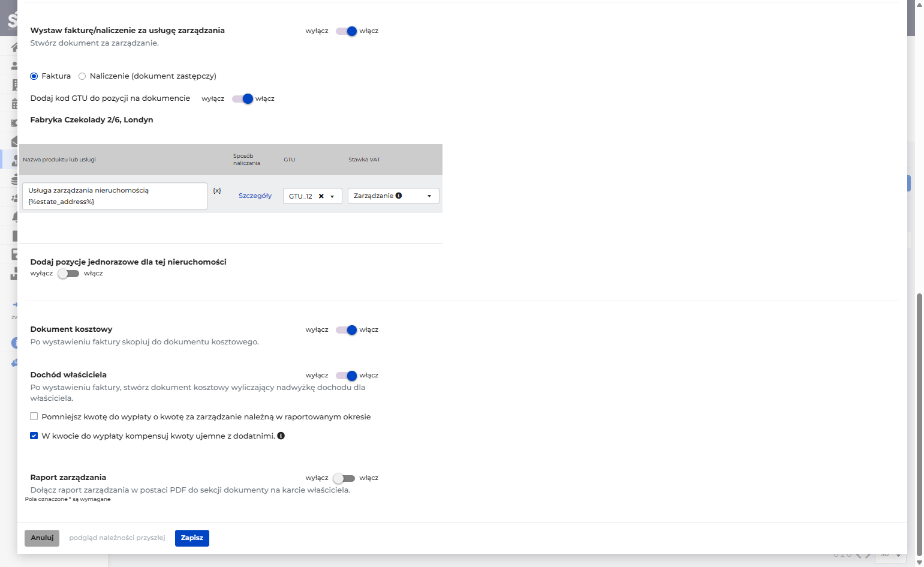Click the scrollbar up arrow

click(x=920, y=4)
